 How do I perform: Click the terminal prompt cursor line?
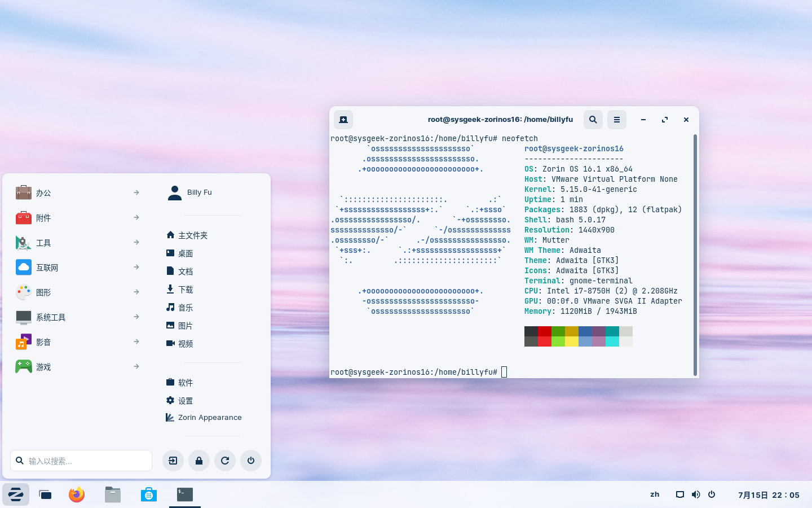pos(419,372)
